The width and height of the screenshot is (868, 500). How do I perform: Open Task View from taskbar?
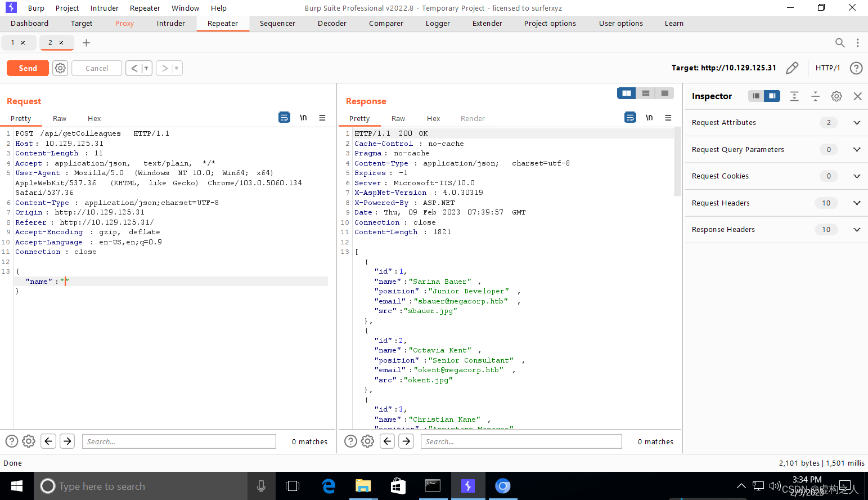[x=293, y=486]
